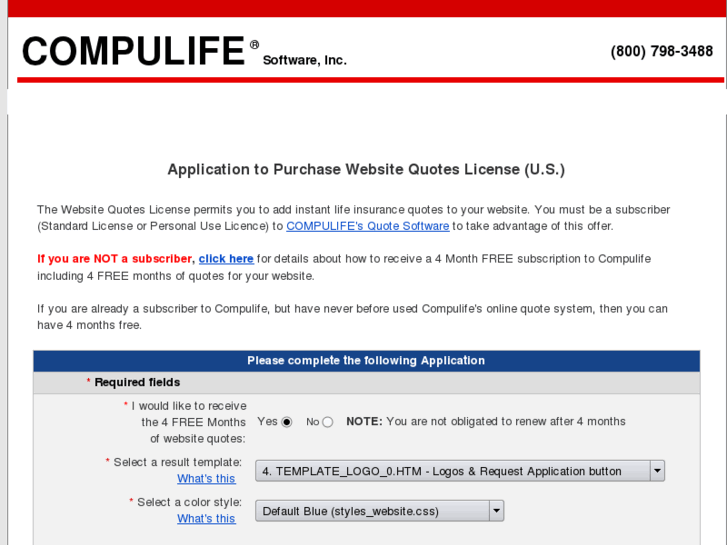The height and width of the screenshot is (545, 727).
Task: Click "If you are NOT a subscriber" text
Action: tap(115, 259)
